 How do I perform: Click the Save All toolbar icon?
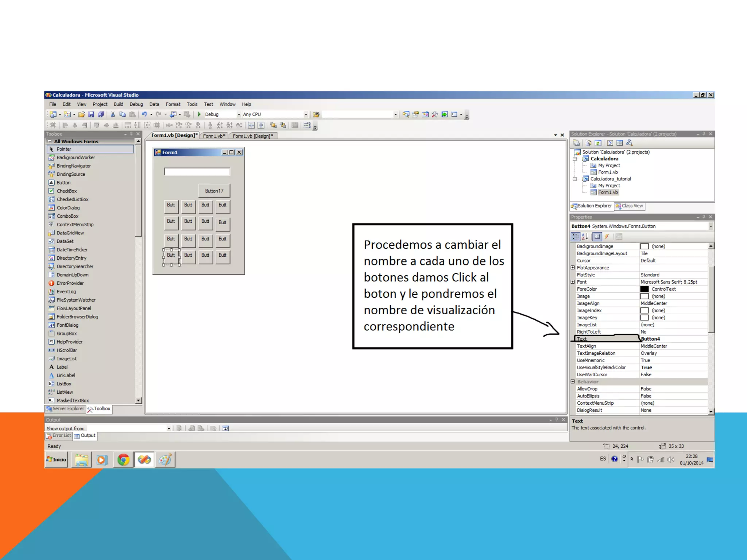[x=101, y=114]
